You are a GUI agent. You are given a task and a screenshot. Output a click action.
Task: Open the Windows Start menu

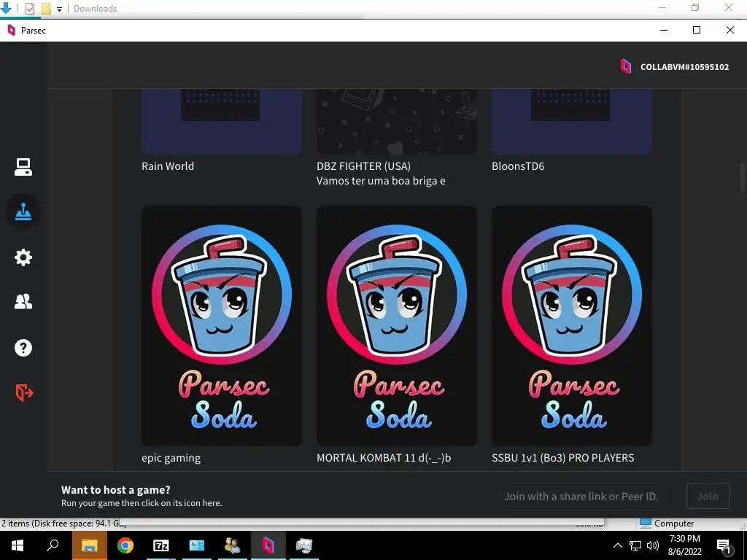[x=18, y=545]
